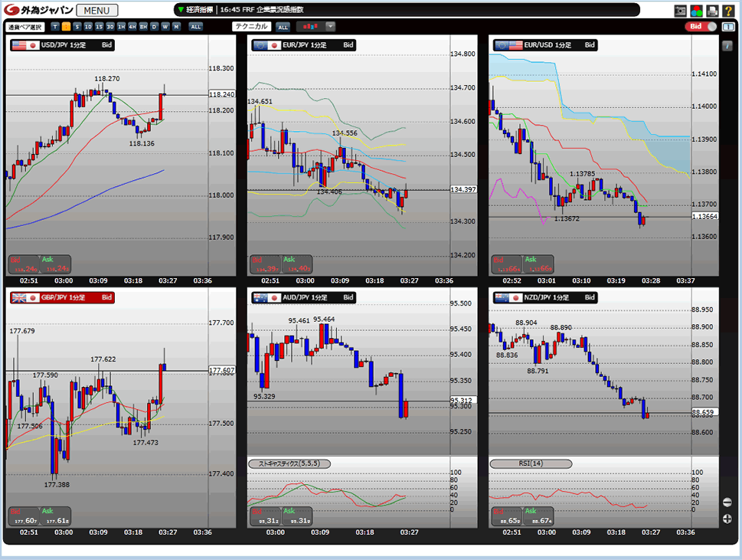This screenshot has width=742, height=560.
Task: Open the NZD/JPY 1分足 chart header
Action: pos(545,297)
